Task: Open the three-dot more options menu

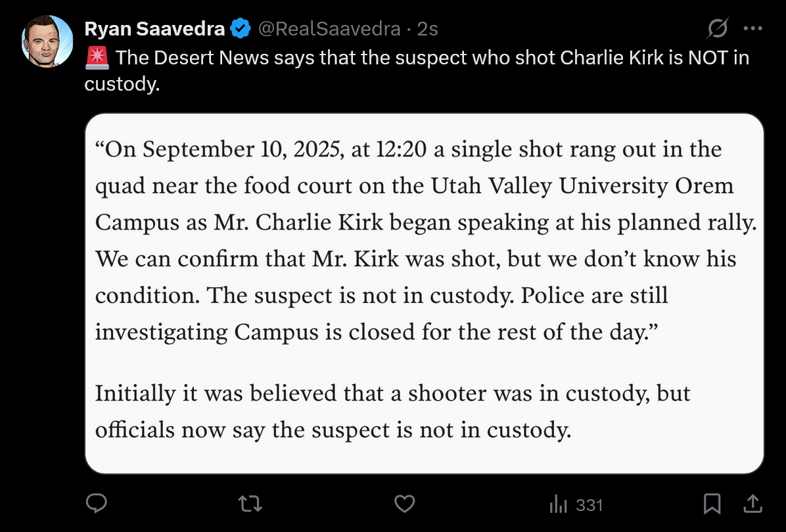Action: [x=753, y=28]
